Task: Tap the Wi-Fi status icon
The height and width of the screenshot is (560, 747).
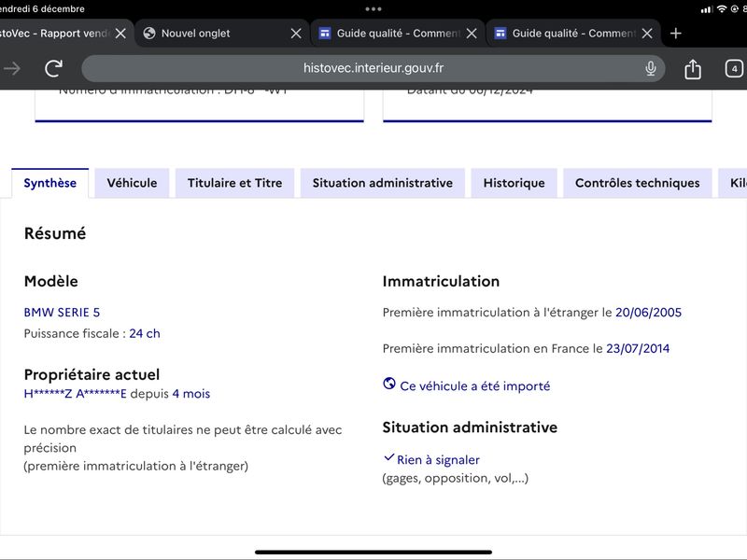Action: click(722, 9)
